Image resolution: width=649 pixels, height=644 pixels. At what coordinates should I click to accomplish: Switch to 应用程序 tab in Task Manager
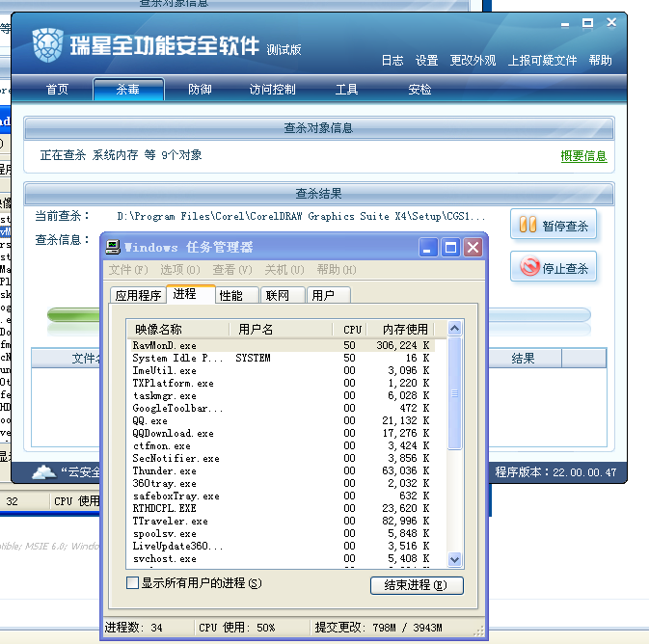138,296
